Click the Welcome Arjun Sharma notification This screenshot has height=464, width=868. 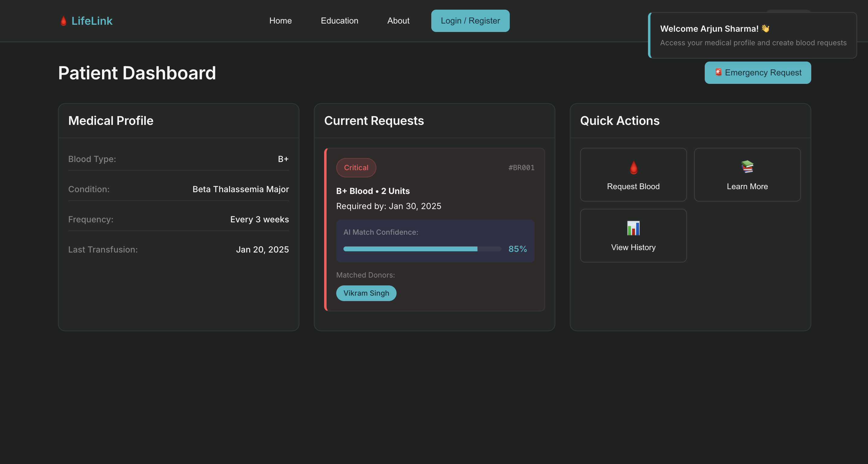pos(752,36)
